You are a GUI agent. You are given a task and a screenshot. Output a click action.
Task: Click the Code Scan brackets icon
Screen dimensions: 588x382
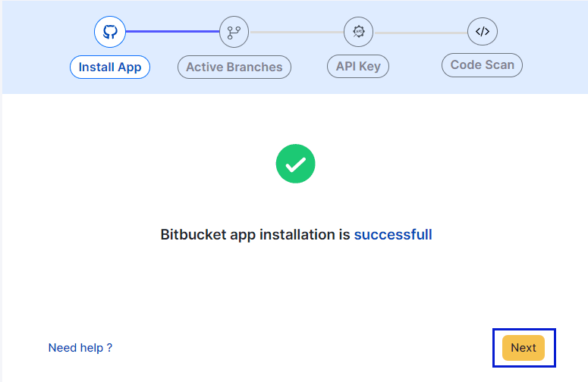(x=483, y=32)
